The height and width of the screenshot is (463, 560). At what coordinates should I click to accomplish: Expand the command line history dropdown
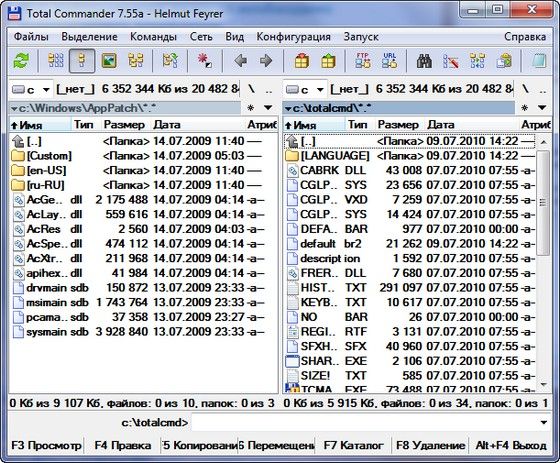(544, 423)
